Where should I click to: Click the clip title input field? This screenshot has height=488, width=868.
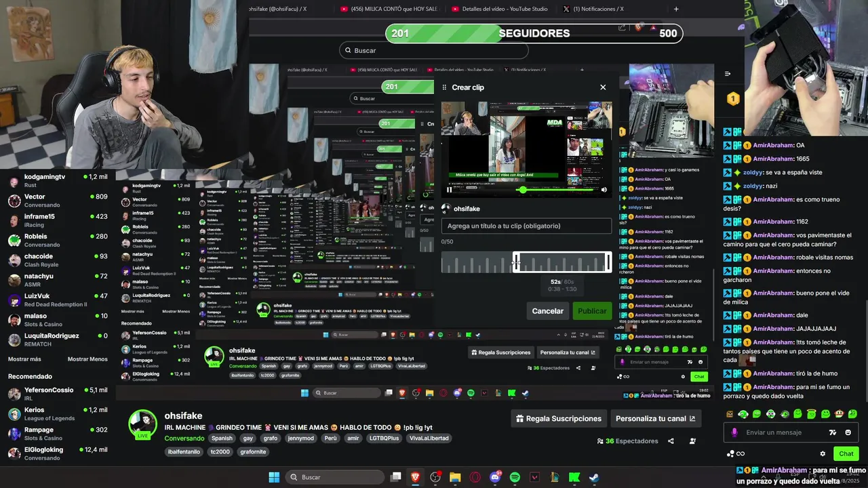click(526, 226)
